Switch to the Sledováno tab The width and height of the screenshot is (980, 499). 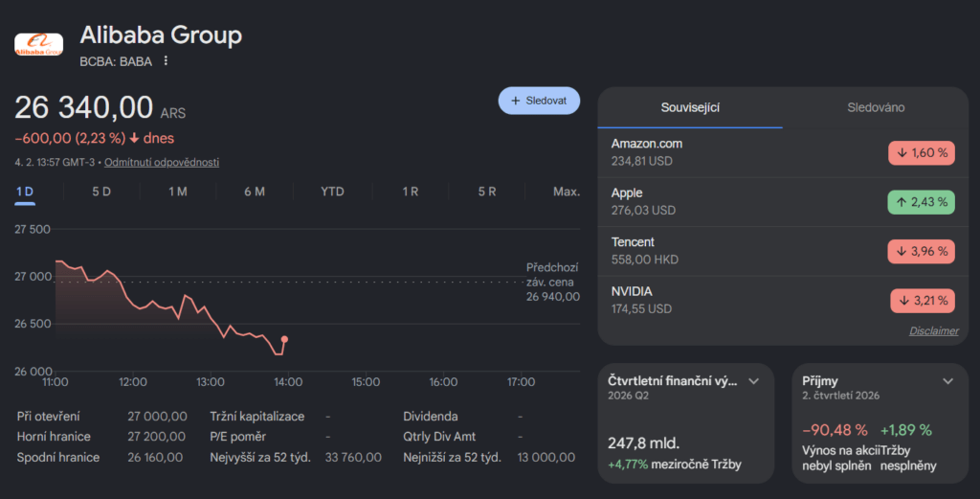pyautogui.click(x=876, y=108)
